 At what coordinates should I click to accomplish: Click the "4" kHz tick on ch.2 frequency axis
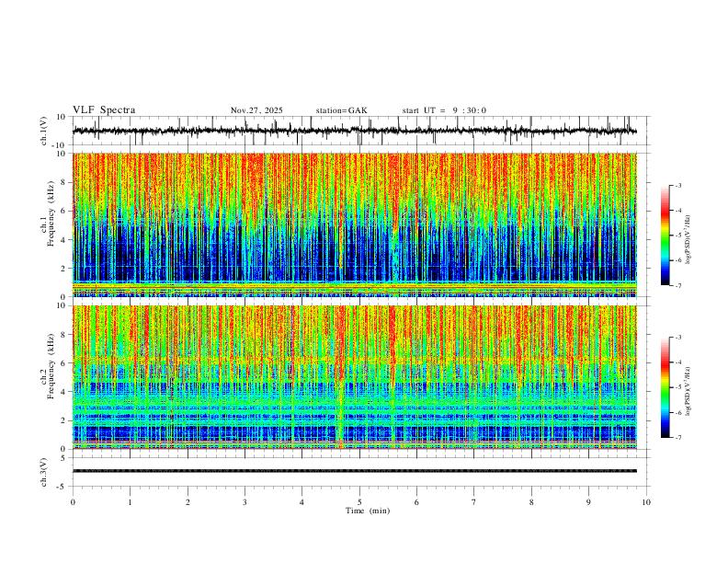[x=64, y=392]
